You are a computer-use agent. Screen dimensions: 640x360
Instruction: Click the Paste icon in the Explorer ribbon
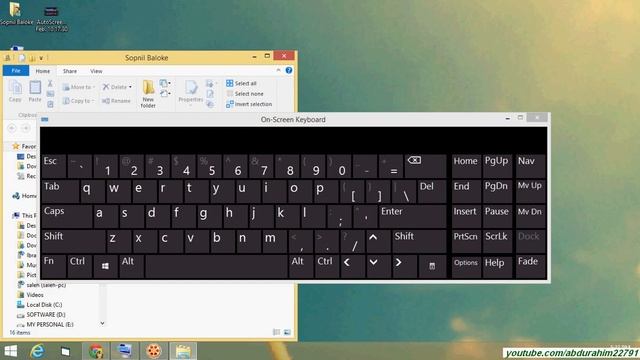[35, 91]
